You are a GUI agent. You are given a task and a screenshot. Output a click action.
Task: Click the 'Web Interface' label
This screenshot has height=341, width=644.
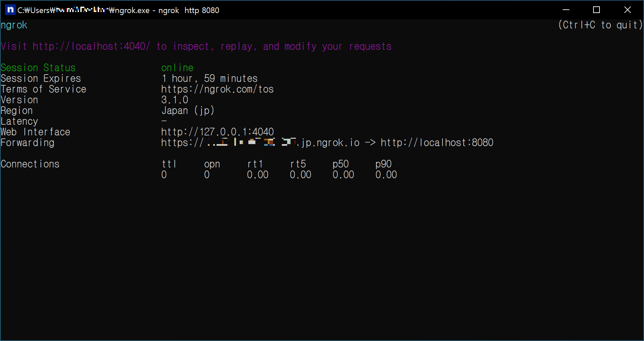tap(35, 132)
